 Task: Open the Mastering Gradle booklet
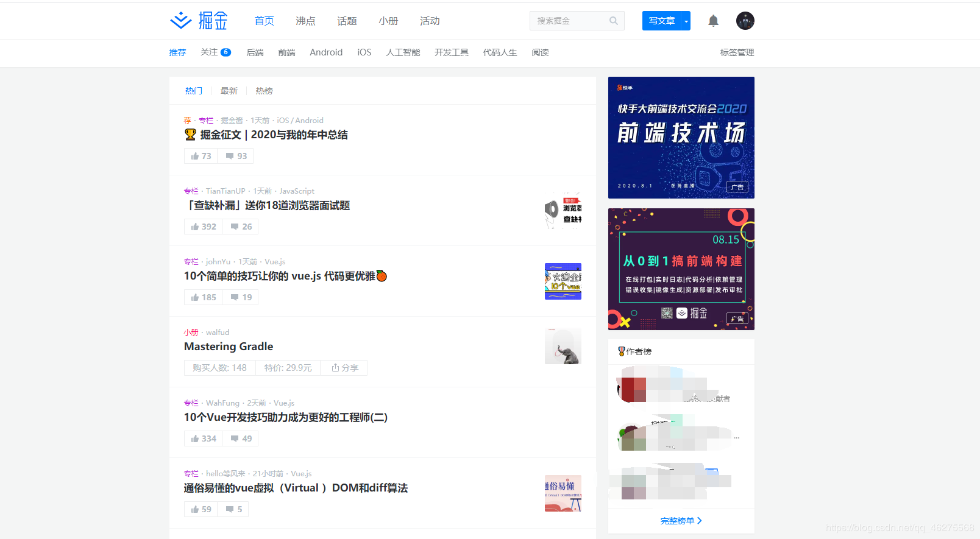tap(229, 347)
